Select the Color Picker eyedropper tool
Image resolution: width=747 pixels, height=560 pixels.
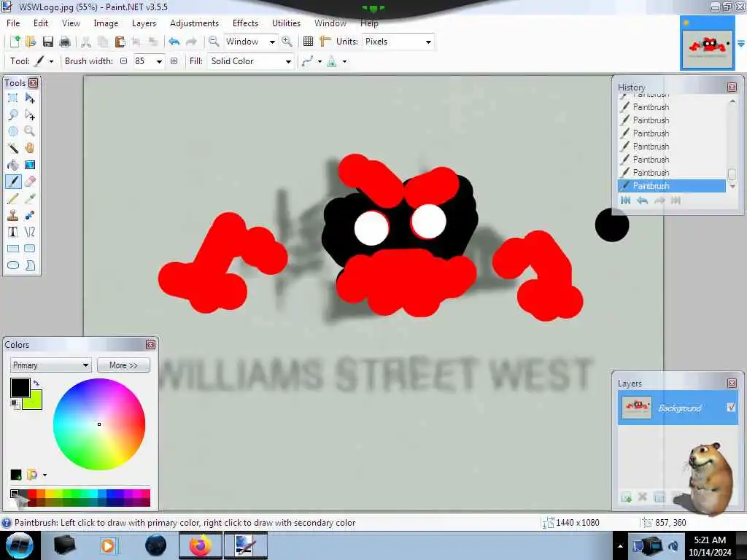pos(29,198)
